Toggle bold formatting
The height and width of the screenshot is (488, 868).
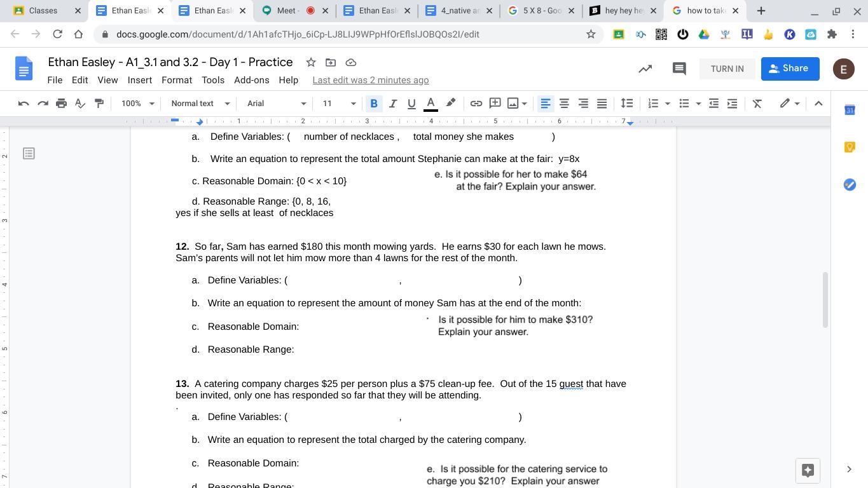pyautogui.click(x=374, y=104)
